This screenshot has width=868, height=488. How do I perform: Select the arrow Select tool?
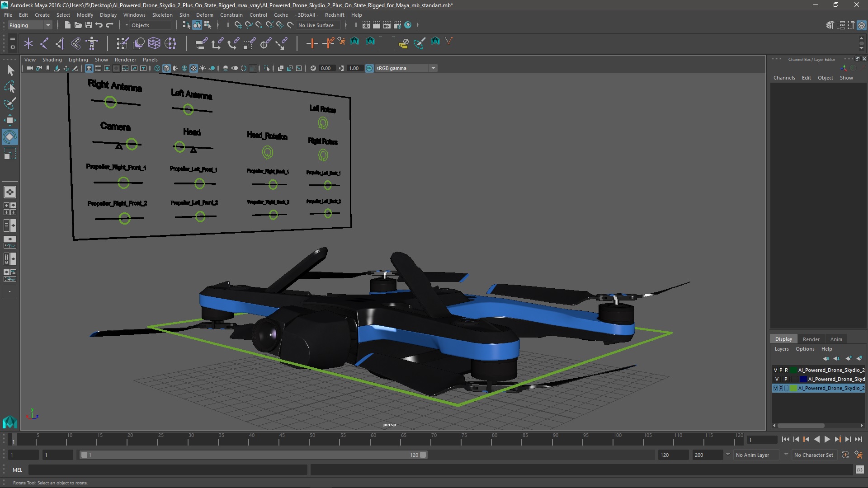10,70
